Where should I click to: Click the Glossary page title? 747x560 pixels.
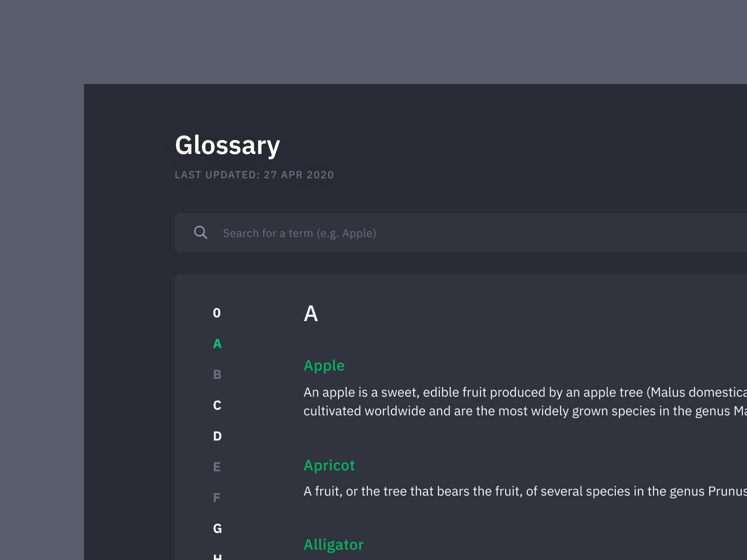click(x=227, y=145)
